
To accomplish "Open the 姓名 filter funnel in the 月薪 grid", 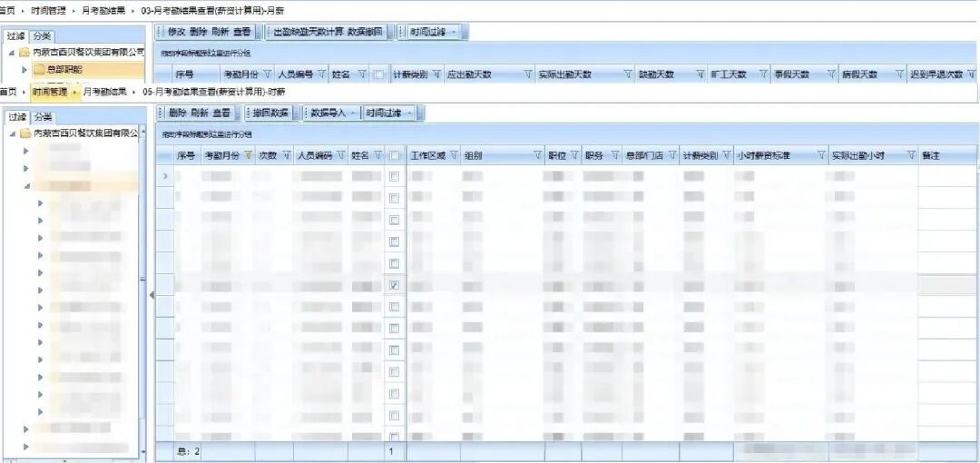I will (361, 74).
